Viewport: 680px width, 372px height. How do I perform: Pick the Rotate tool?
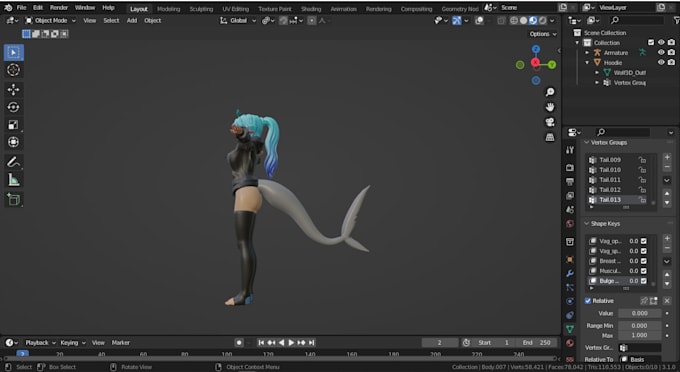[14, 107]
